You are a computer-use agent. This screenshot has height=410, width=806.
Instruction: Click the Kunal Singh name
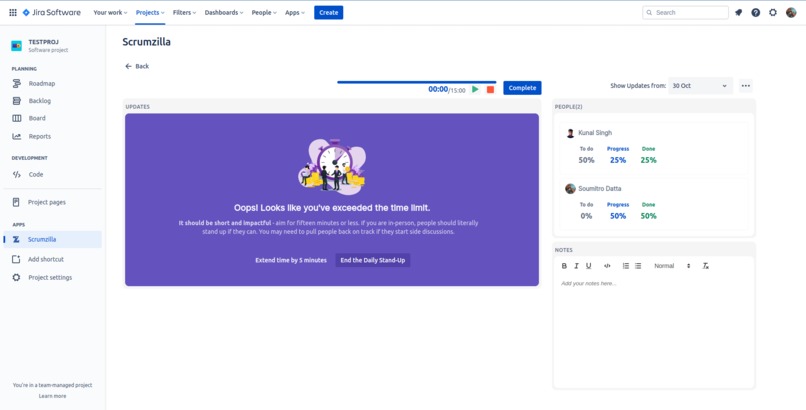595,133
